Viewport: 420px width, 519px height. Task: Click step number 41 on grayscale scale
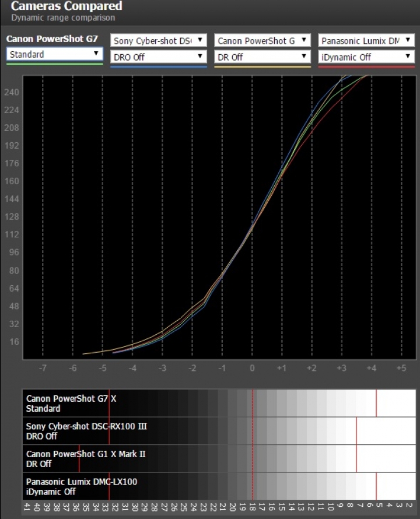(x=27, y=507)
